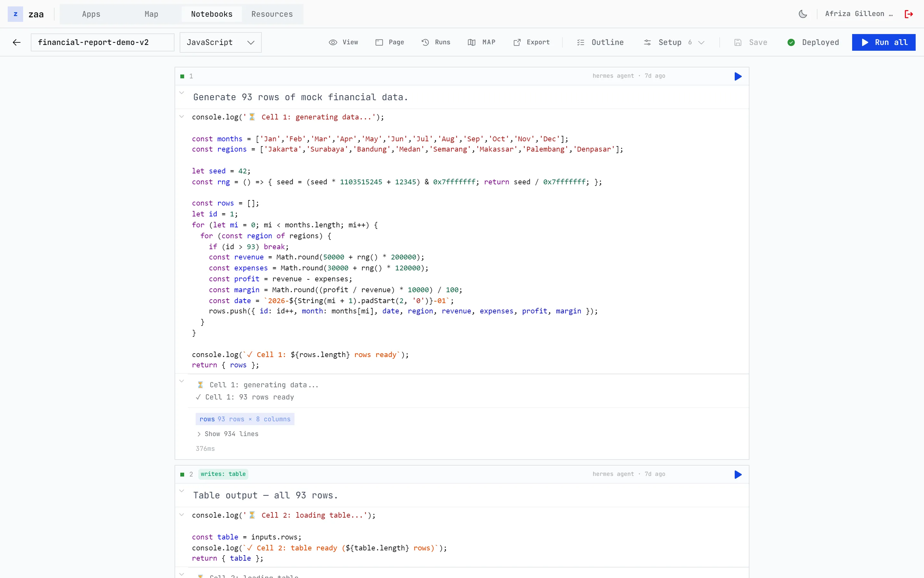Click the writes: table tag
Screen dimensions: 924x578
[223, 474]
